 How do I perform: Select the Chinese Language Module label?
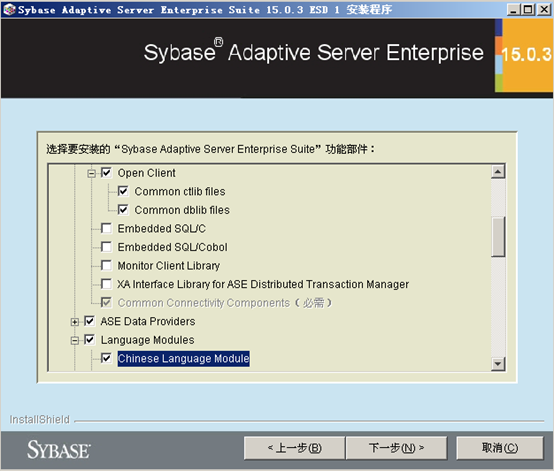(x=183, y=358)
